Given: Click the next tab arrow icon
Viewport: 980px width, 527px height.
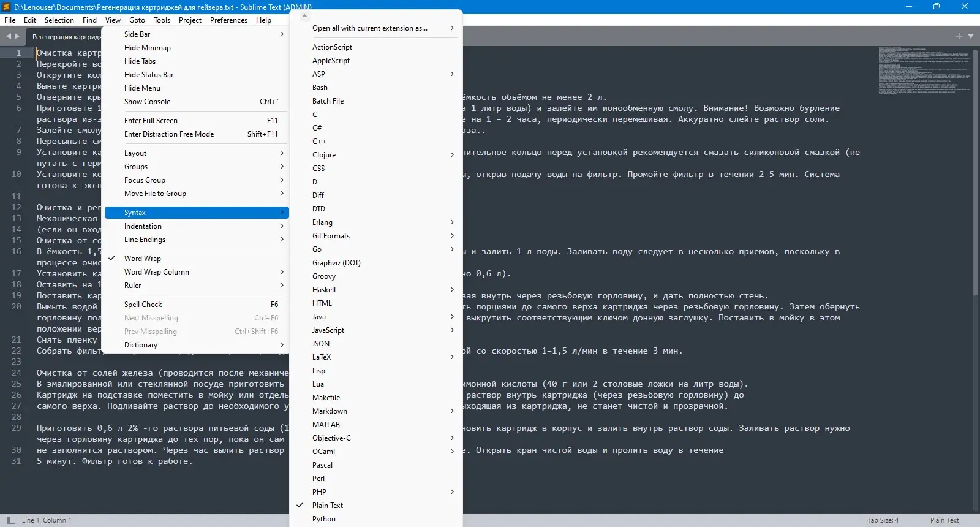Looking at the screenshot, I should click(x=17, y=36).
